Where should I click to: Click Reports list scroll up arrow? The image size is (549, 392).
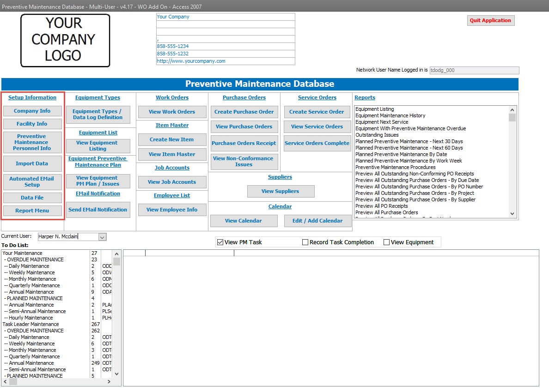[x=512, y=110]
